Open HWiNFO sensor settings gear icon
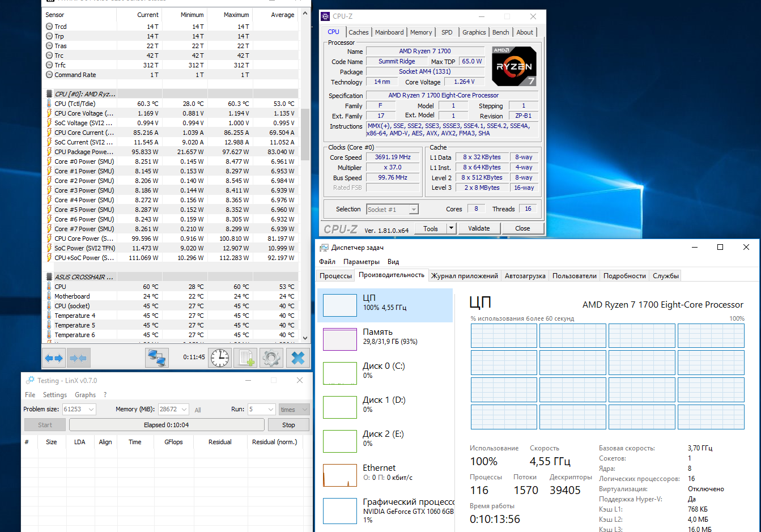The width and height of the screenshot is (761, 532). tap(271, 357)
